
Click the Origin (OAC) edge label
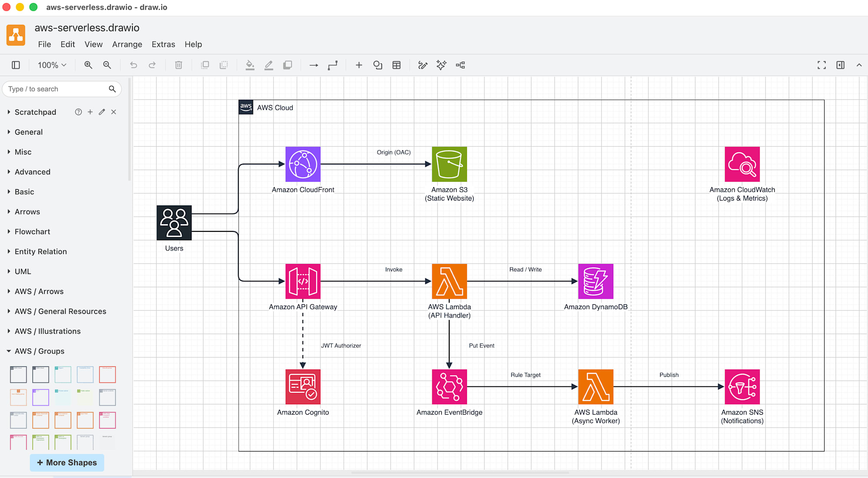point(394,152)
